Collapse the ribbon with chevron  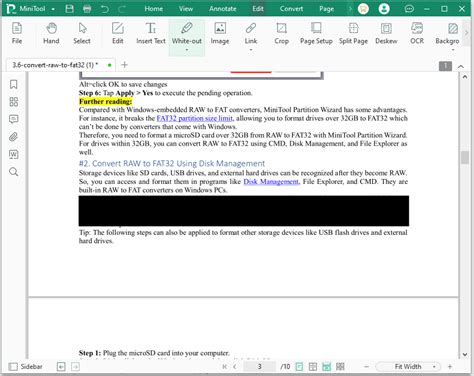(461, 66)
